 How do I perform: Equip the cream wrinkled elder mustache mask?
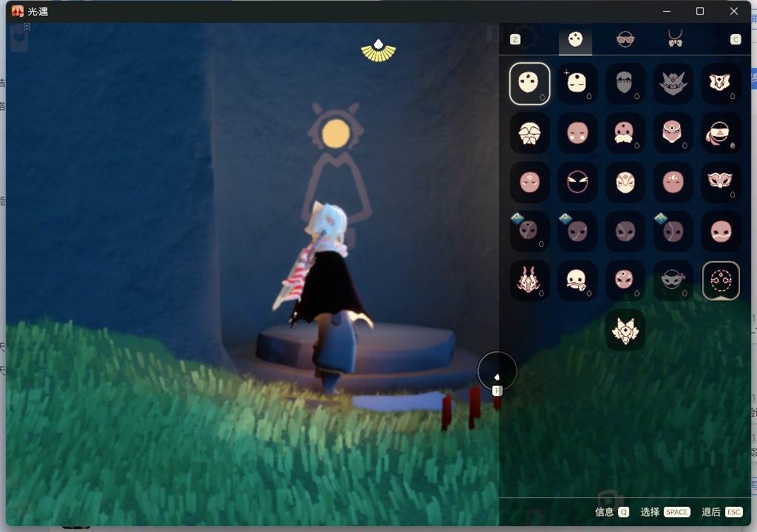[529, 133]
